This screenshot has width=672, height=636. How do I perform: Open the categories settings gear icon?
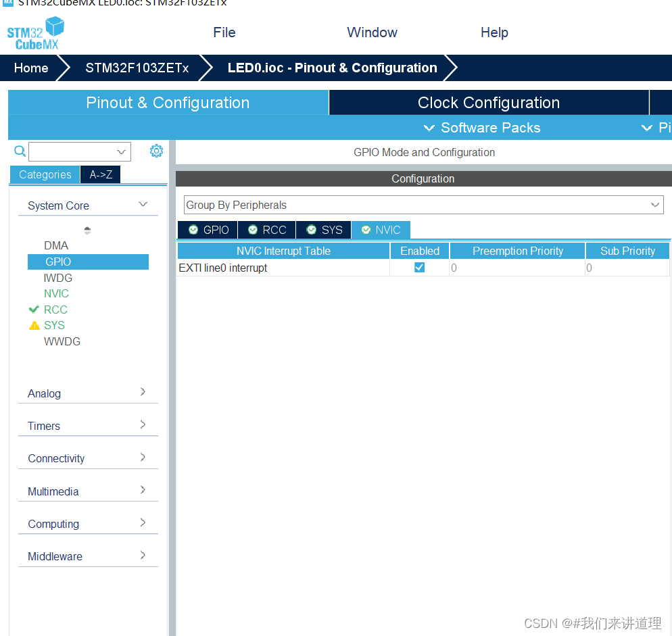click(x=156, y=151)
